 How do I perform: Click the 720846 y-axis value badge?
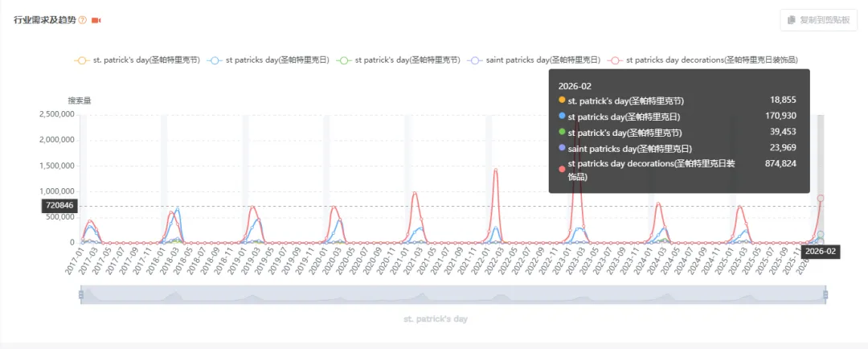[59, 206]
